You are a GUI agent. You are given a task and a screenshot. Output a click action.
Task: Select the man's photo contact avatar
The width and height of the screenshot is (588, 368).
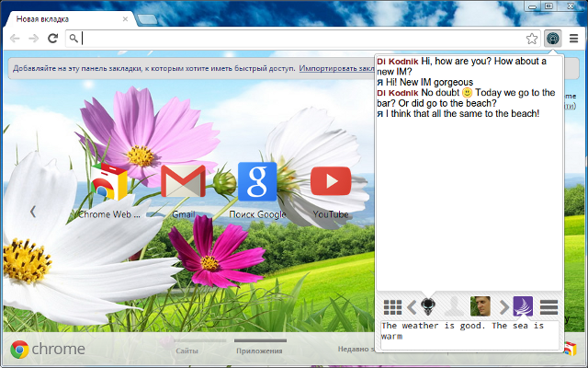(x=481, y=307)
